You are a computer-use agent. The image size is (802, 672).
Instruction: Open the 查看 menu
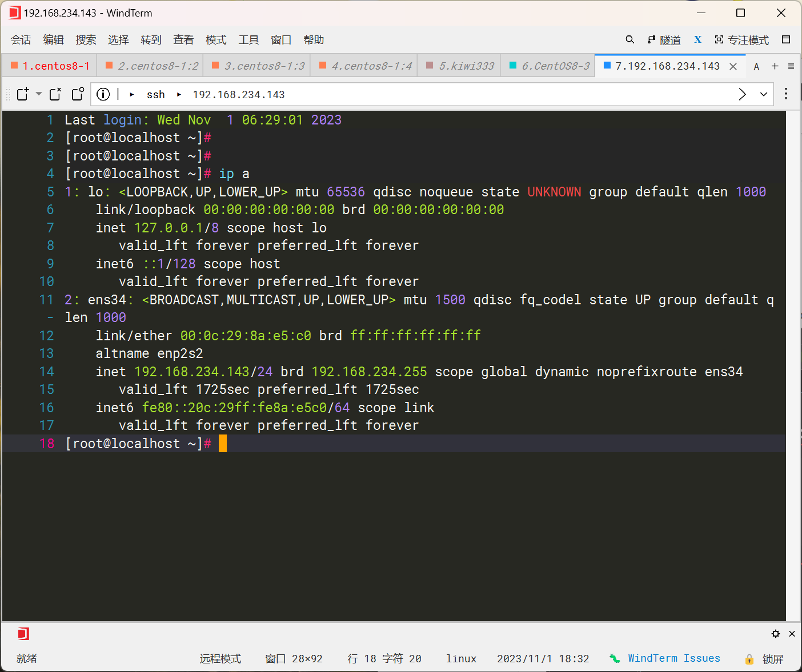[184, 39]
